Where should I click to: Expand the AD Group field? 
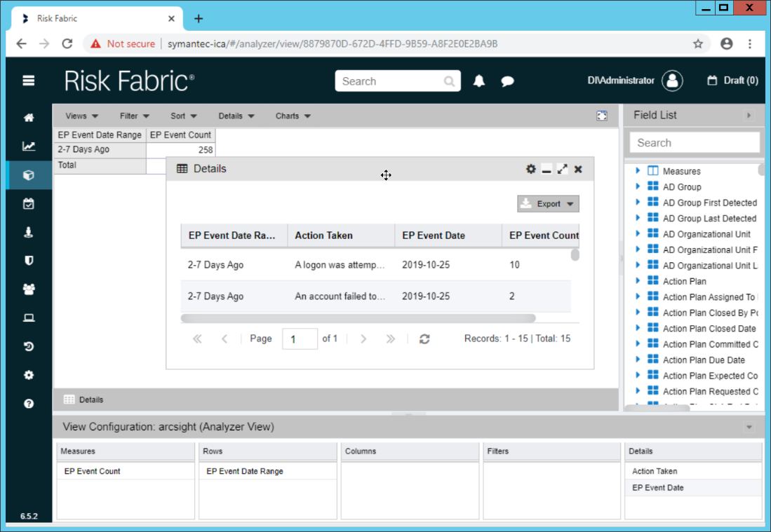pyautogui.click(x=638, y=186)
